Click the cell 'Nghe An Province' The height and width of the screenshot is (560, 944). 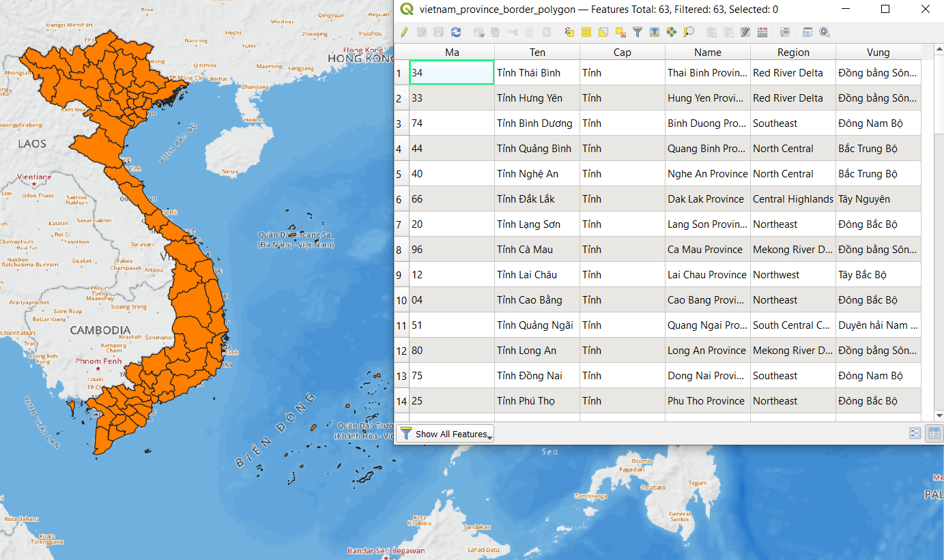pos(708,173)
